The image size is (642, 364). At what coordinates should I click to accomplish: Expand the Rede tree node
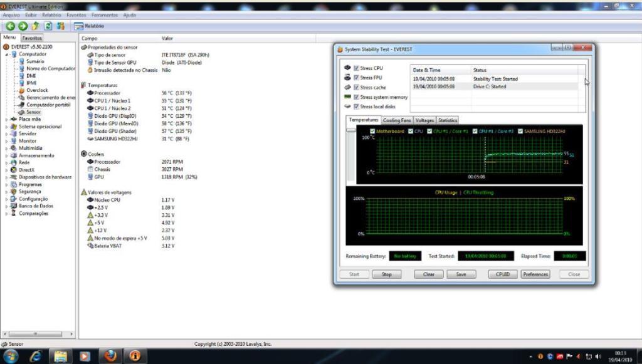[x=6, y=163]
